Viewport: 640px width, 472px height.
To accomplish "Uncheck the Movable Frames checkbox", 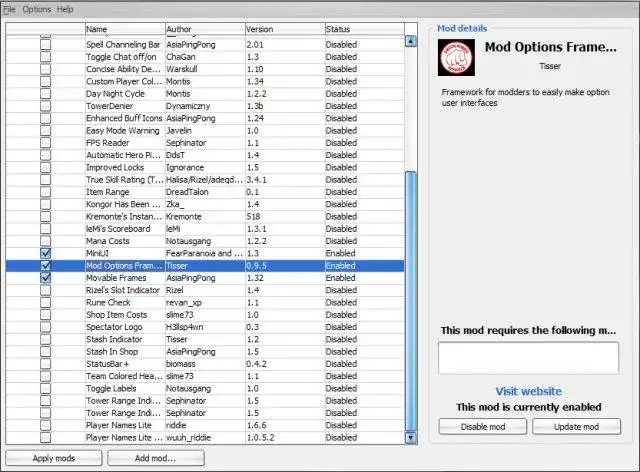I will click(x=46, y=278).
